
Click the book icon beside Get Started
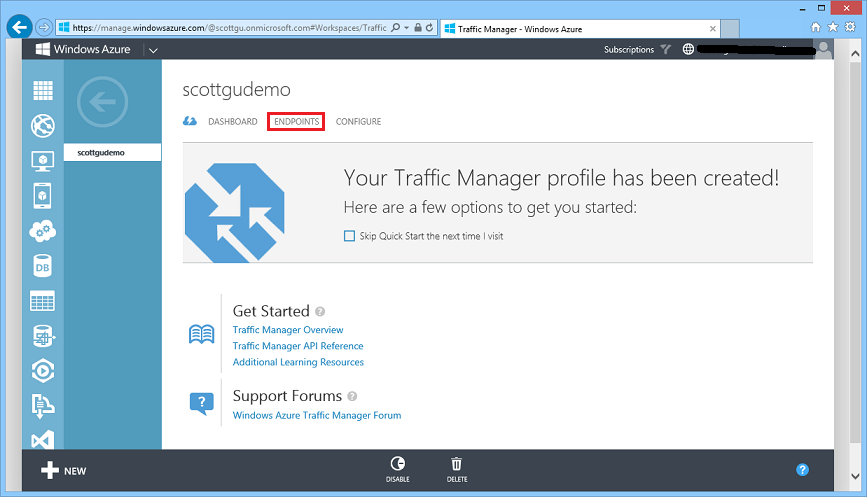[201, 334]
